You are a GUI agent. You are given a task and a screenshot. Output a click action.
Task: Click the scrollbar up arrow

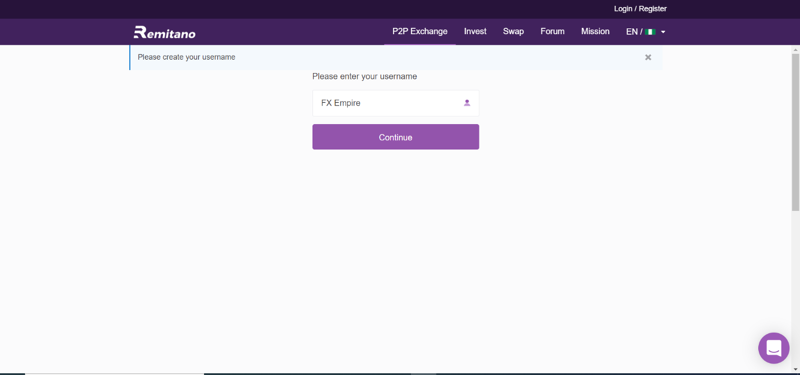795,49
